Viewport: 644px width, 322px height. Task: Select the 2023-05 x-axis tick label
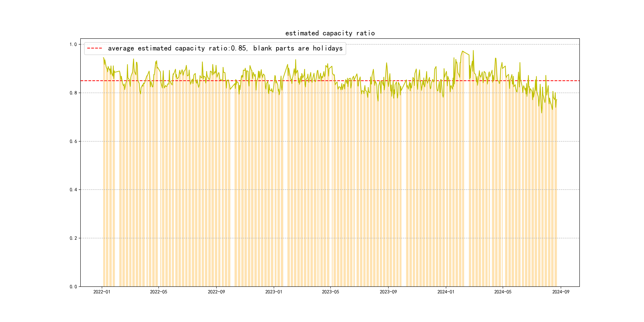(330, 292)
